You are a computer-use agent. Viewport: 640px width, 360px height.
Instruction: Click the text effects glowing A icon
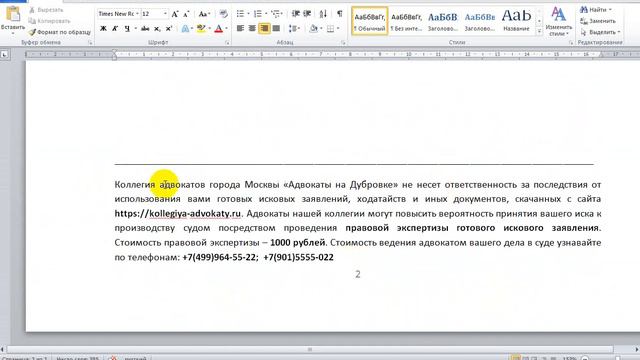185,29
